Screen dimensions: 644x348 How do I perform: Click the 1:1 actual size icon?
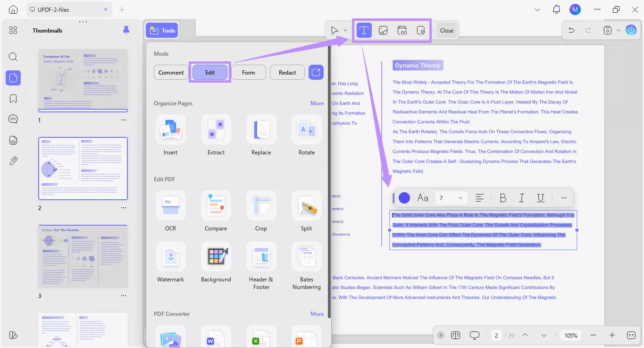pos(631,335)
